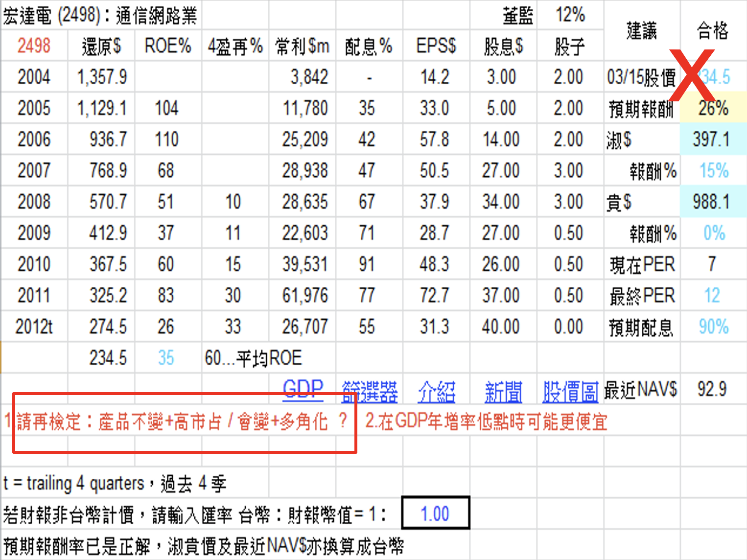Open the 篩選器 hyperlink
747x560 pixels.
(370, 392)
